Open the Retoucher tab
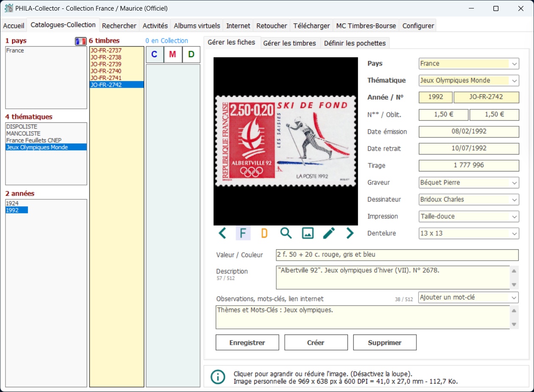The width and height of the screenshot is (534, 392). 272,26
